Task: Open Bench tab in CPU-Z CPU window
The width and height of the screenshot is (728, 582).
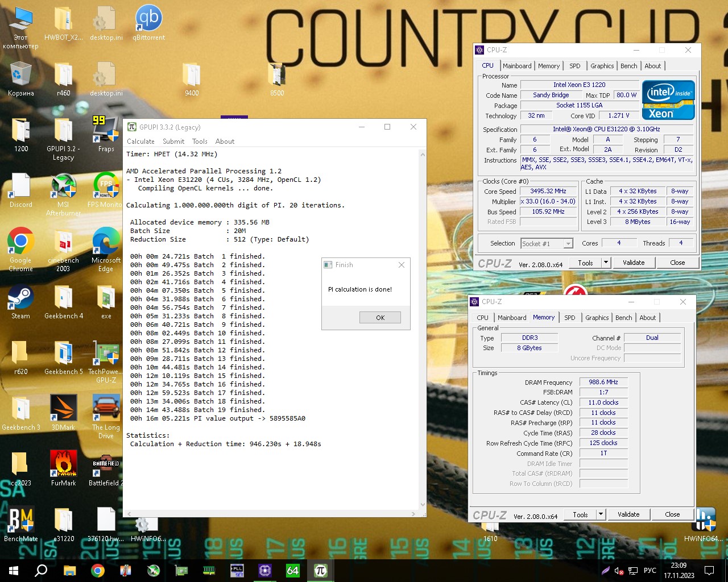Action: coord(629,66)
